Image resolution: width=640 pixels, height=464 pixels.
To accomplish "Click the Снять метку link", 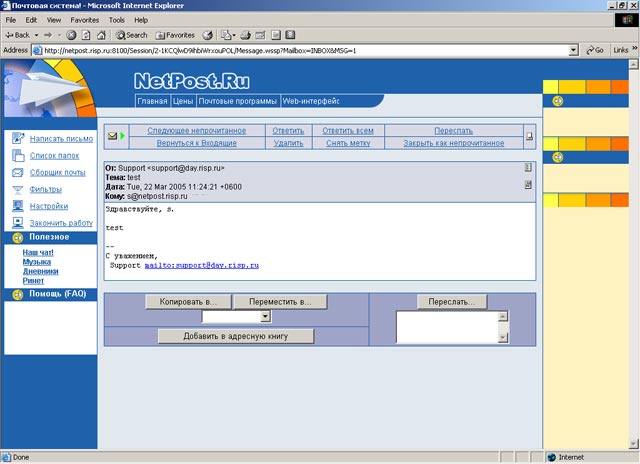I will tap(348, 143).
